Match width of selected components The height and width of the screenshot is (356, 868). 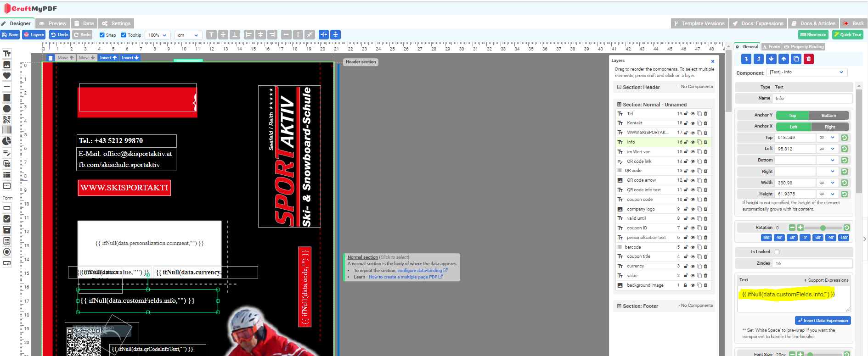286,35
